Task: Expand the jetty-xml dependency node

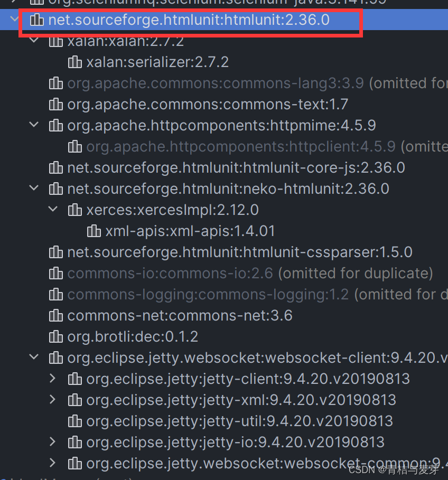Action: pyautogui.click(x=53, y=400)
